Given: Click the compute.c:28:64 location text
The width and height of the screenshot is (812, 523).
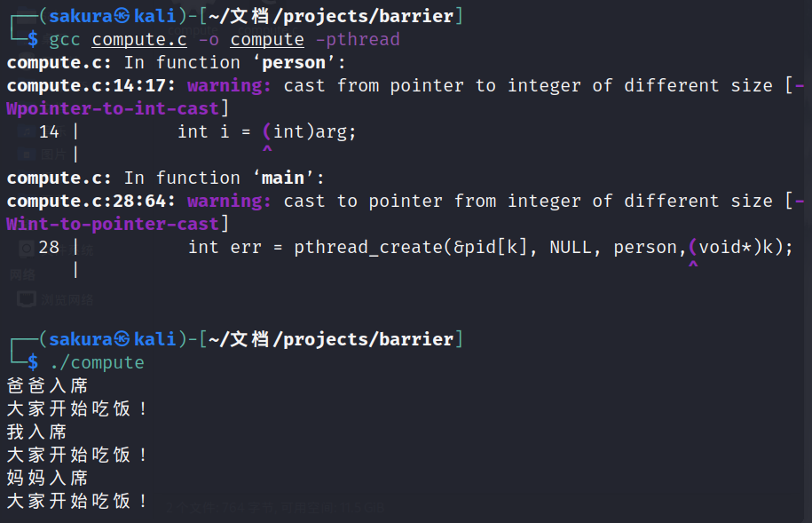Looking at the screenshot, I should tap(92, 201).
